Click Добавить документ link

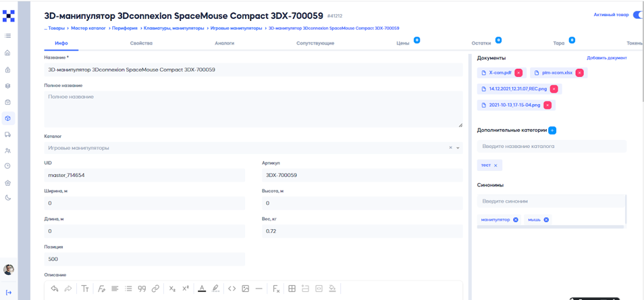(607, 58)
